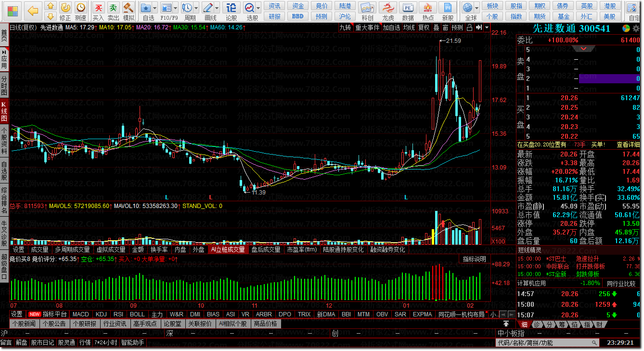This screenshot has height=351, width=644.
Task: Select the 分时图 sidebar tab
Action: tap(4, 85)
